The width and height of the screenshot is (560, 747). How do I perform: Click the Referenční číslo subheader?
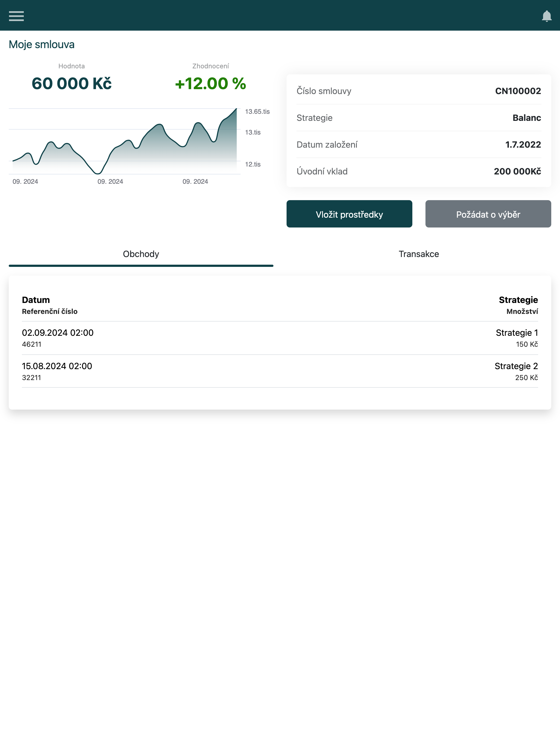tap(50, 311)
